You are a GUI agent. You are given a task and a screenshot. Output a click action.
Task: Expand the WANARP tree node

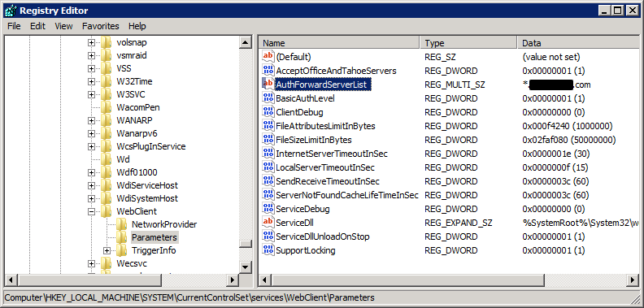(91, 121)
